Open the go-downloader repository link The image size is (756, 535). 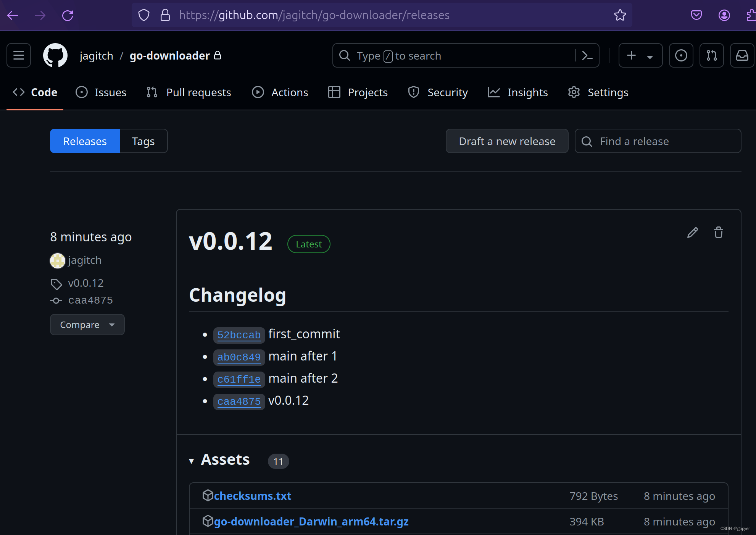[170, 56]
